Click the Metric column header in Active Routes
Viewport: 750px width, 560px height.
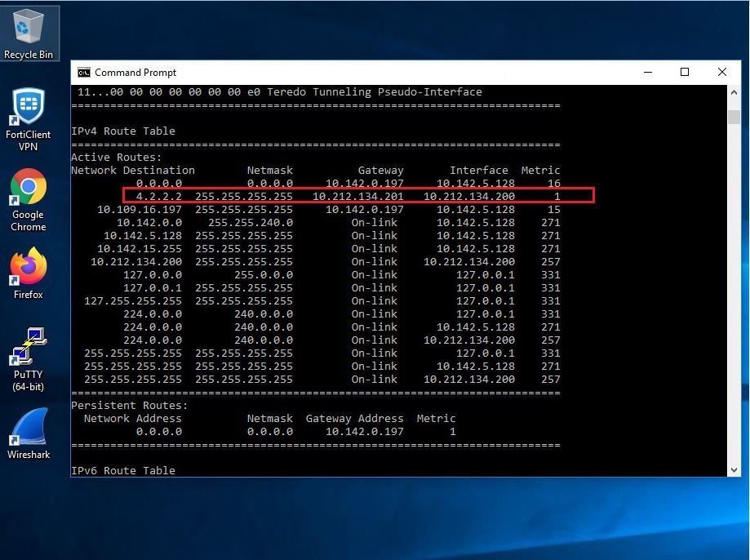[540, 171]
